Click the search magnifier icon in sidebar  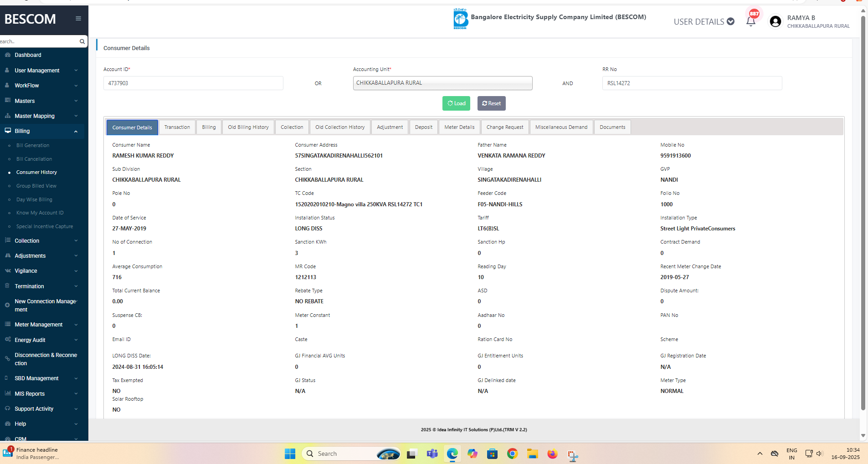[82, 41]
